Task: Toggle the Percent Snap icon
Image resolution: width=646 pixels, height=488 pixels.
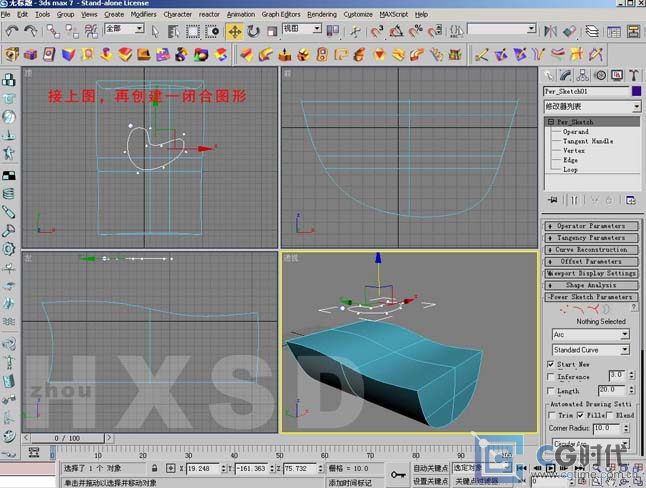Action: pos(415,31)
